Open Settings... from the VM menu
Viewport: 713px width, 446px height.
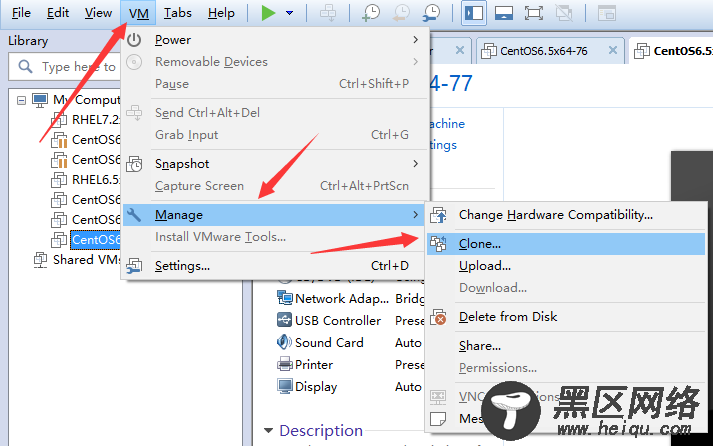click(276, 266)
